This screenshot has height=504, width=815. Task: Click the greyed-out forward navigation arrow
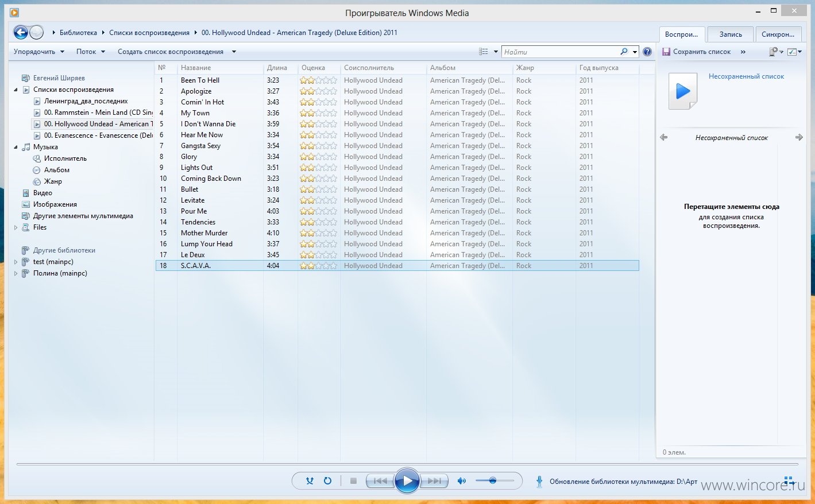[36, 33]
